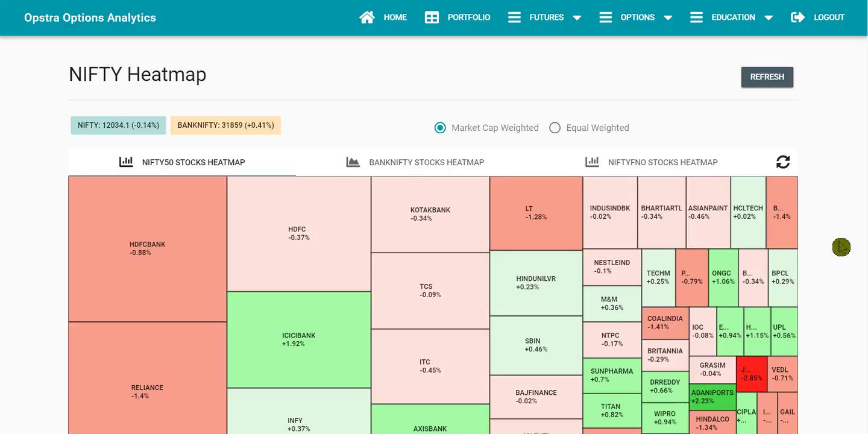Image resolution: width=868 pixels, height=434 pixels.
Task: Click the Futures hamburger icon
Action: pyautogui.click(x=514, y=17)
